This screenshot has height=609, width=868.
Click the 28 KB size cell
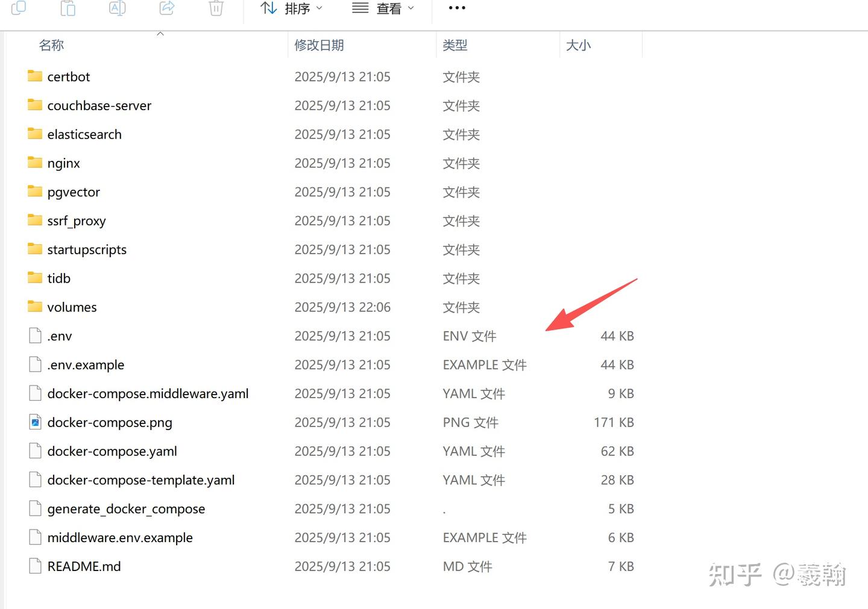tap(617, 480)
